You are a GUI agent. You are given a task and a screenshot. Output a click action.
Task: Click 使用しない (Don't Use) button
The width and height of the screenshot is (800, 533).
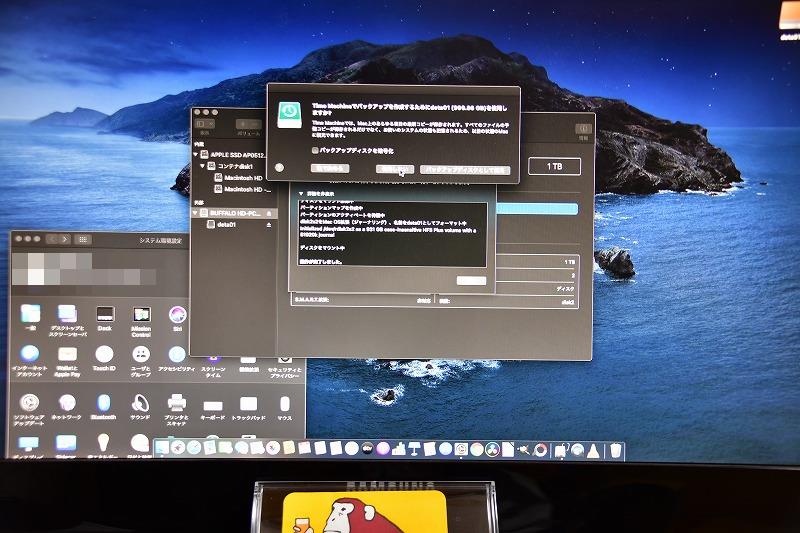394,169
